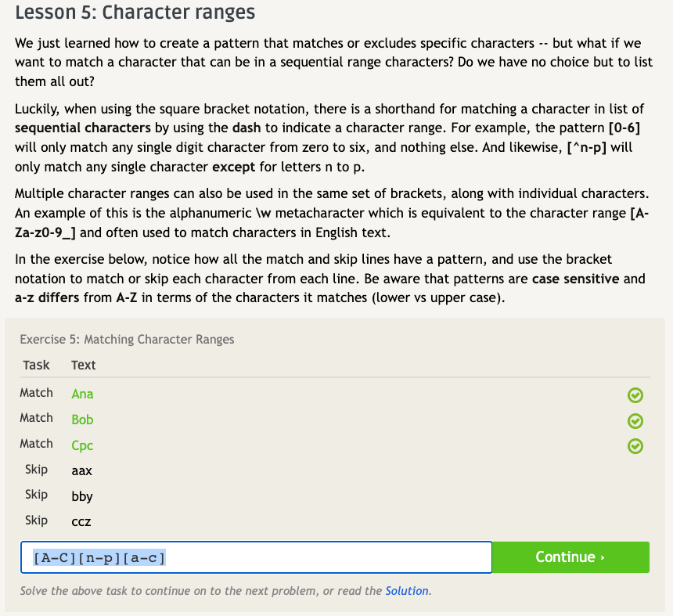
Task: Click the skip text aax
Action: pos(81,471)
